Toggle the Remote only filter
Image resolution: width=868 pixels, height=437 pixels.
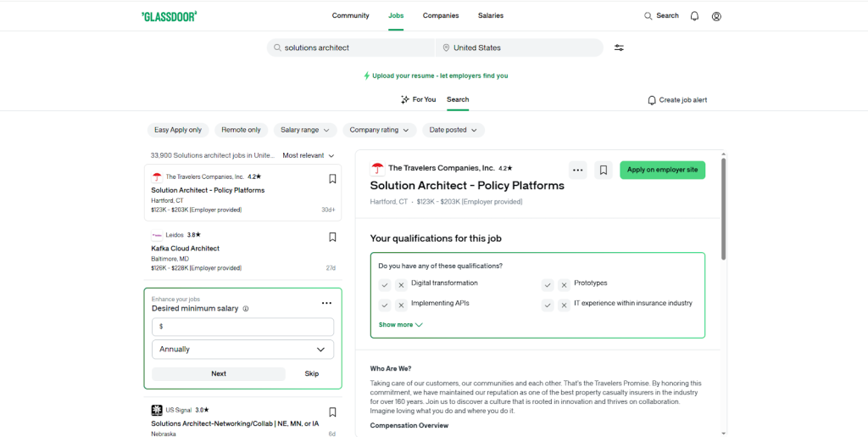click(241, 130)
